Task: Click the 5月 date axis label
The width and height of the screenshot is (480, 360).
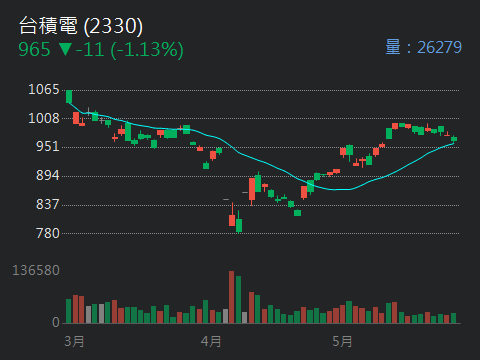Action: [x=342, y=342]
